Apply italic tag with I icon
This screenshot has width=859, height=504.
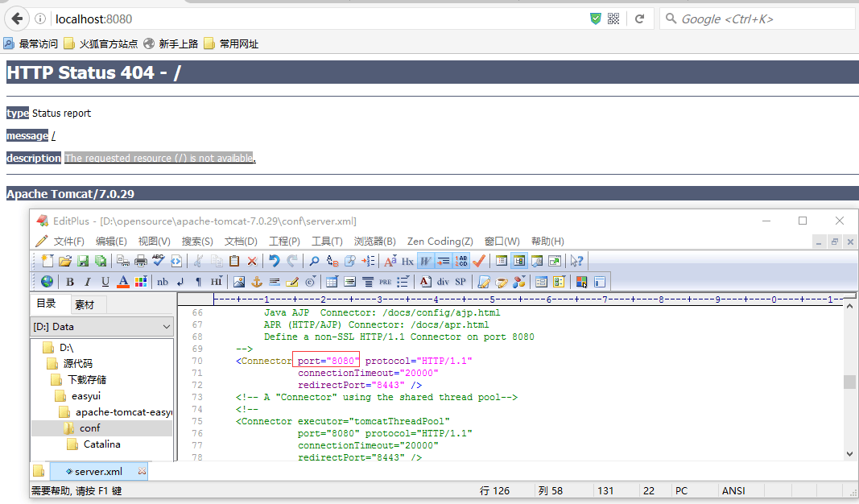click(87, 282)
